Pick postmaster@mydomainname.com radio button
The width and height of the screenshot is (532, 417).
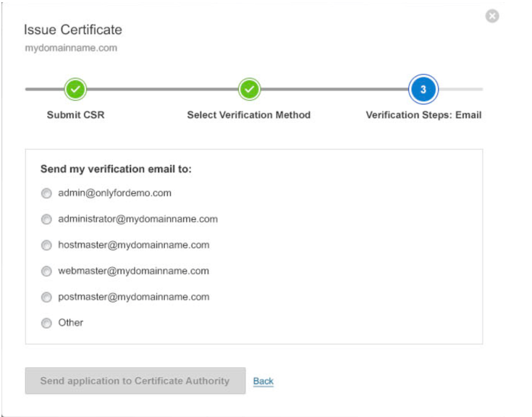click(x=46, y=298)
